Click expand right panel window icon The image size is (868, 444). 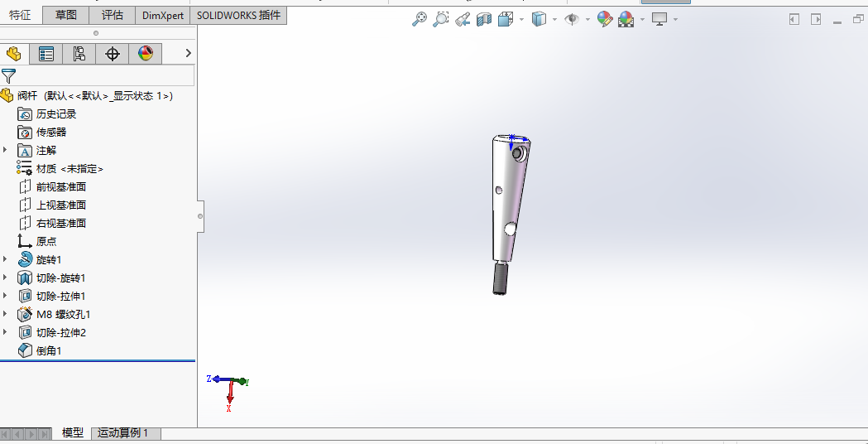[816, 19]
